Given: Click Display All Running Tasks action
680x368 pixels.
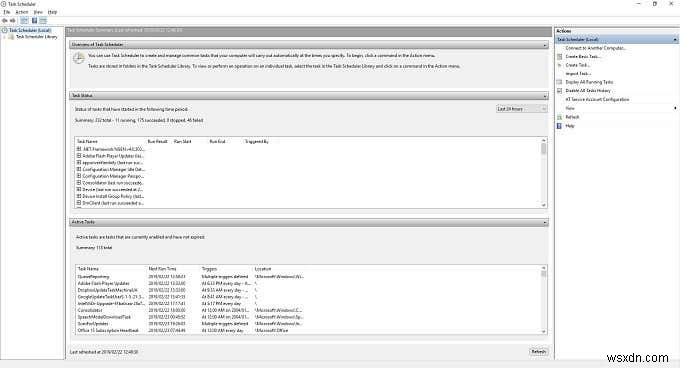Looking at the screenshot, I should coord(589,82).
